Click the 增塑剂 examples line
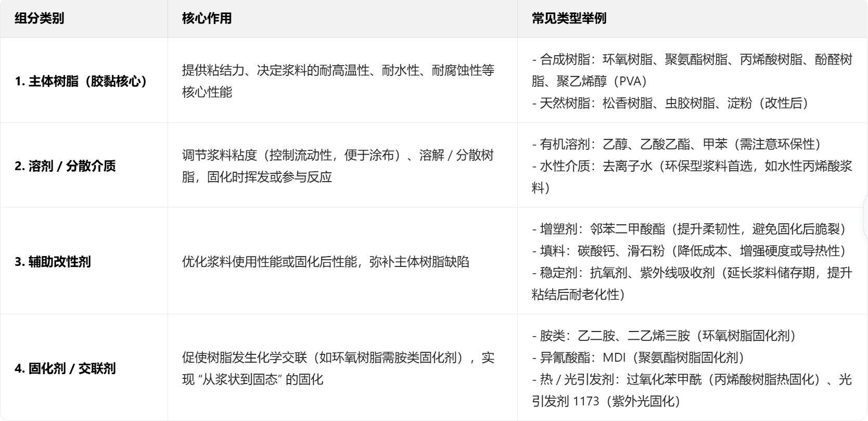Viewport: 868px width, 421px height. tap(691, 229)
